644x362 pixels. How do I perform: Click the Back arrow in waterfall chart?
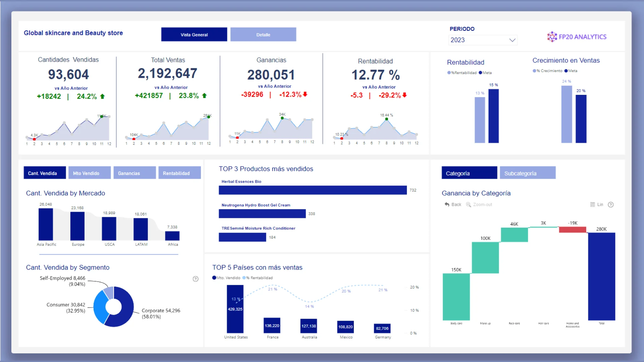point(447,204)
